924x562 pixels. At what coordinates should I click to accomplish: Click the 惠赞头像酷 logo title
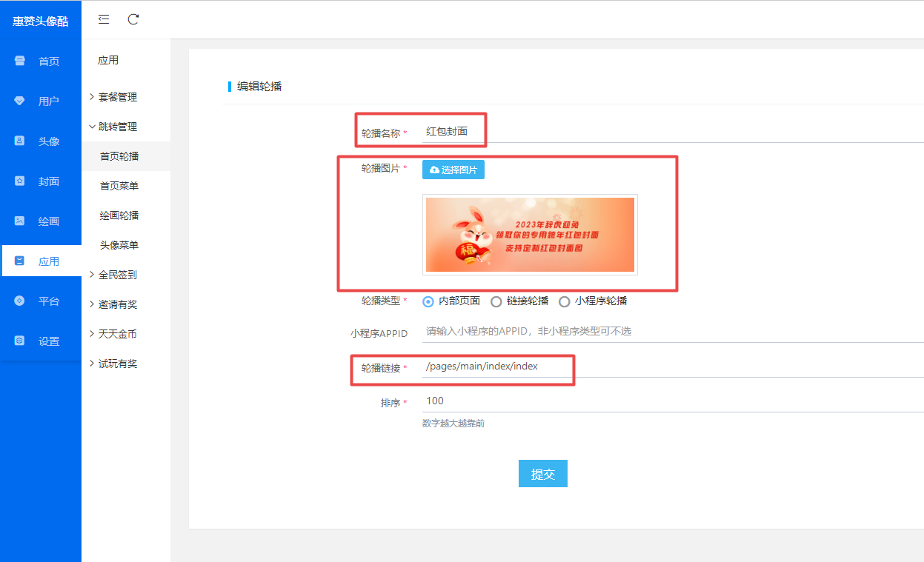(x=41, y=21)
